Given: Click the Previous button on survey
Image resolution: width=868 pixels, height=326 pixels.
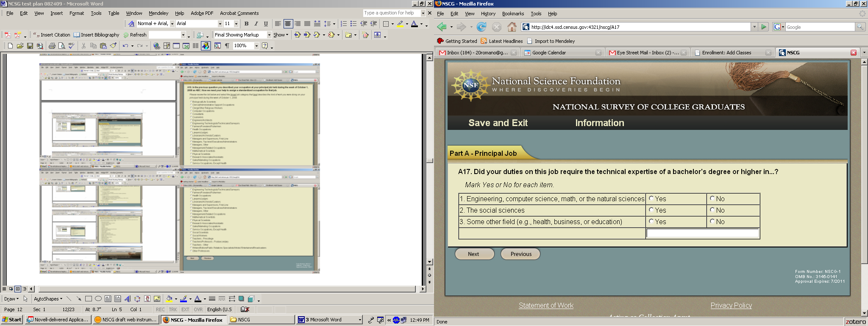Looking at the screenshot, I should (520, 254).
